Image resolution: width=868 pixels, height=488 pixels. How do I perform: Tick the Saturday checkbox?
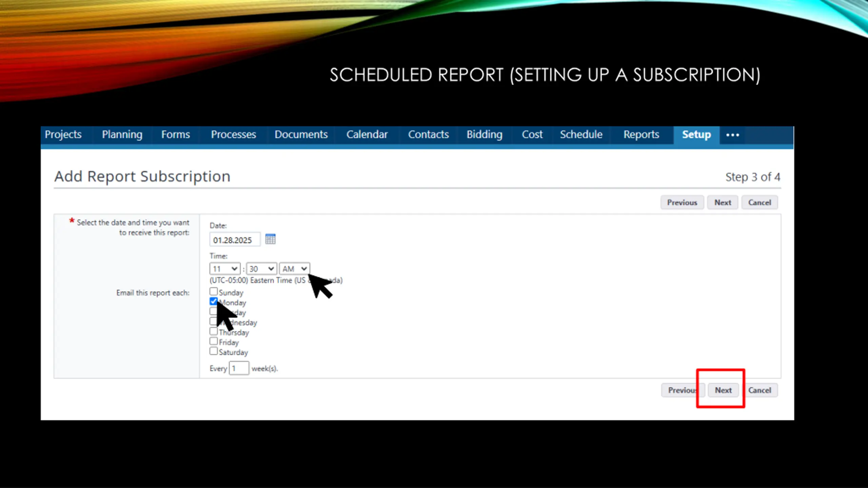[213, 351]
